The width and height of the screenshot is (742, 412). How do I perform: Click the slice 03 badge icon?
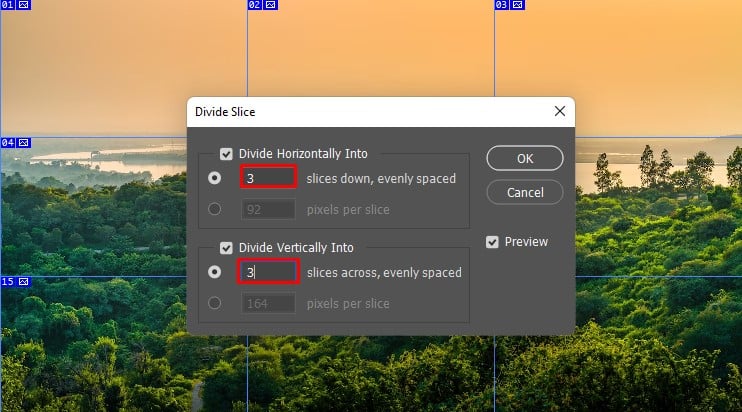[517, 5]
